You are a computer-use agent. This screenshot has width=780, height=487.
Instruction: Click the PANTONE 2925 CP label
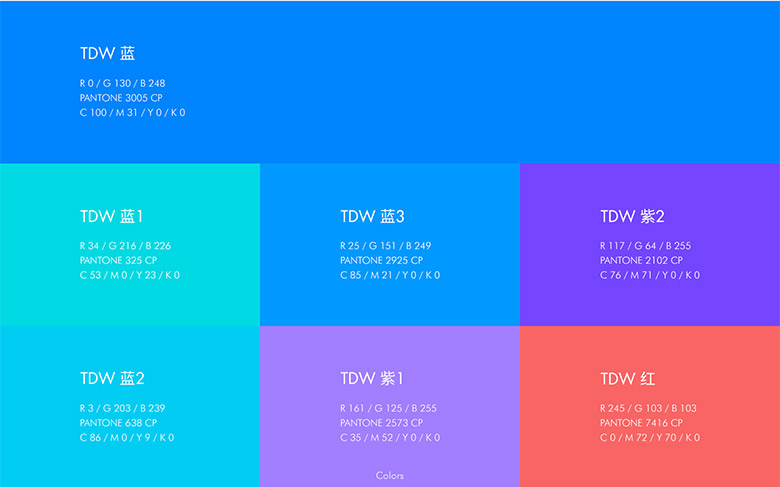tap(381, 260)
